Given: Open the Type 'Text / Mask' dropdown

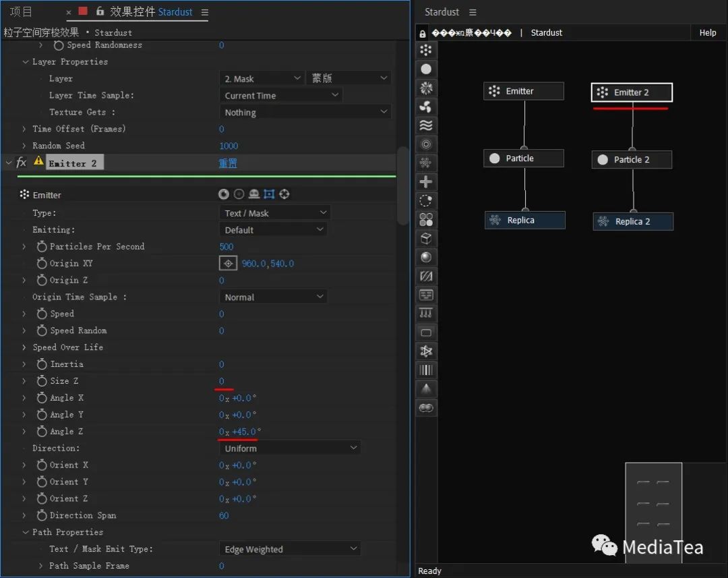Looking at the screenshot, I should click(x=274, y=213).
